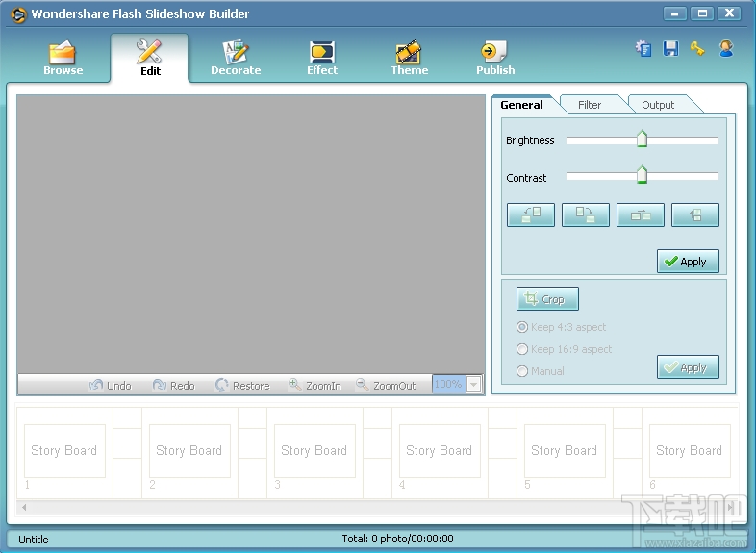
Task: Click Undo in the preview toolbar
Action: 111,386
